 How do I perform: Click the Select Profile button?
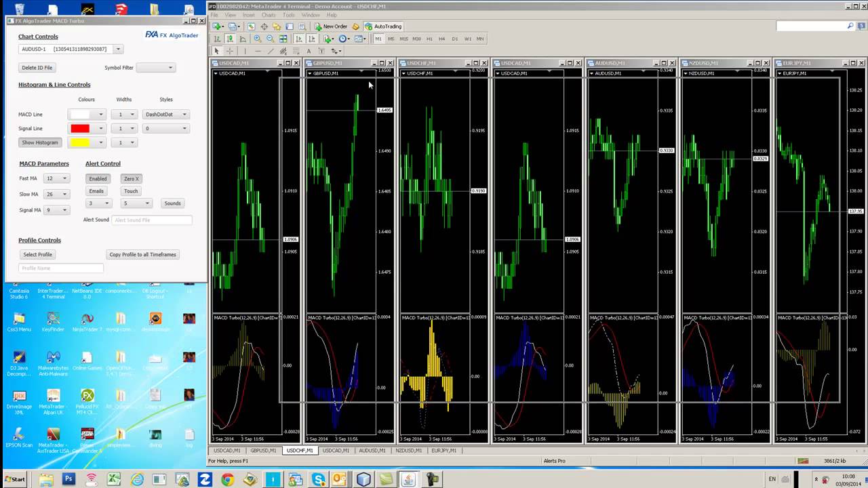click(37, 254)
